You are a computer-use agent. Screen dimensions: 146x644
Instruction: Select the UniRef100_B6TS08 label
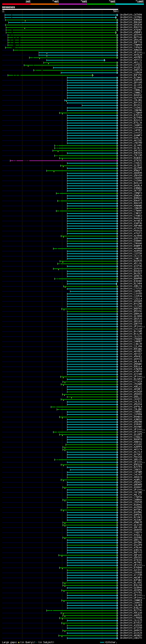pos(131,37)
